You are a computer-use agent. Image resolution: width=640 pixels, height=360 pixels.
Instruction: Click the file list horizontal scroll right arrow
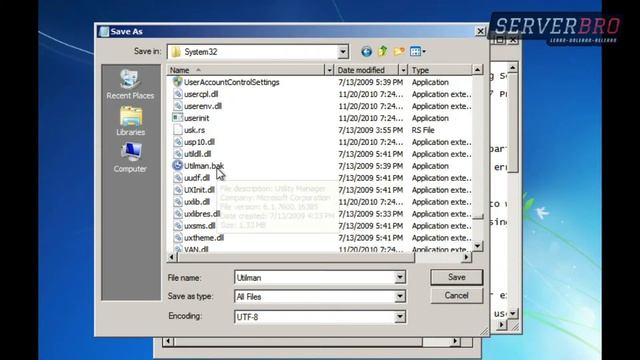(x=466, y=257)
